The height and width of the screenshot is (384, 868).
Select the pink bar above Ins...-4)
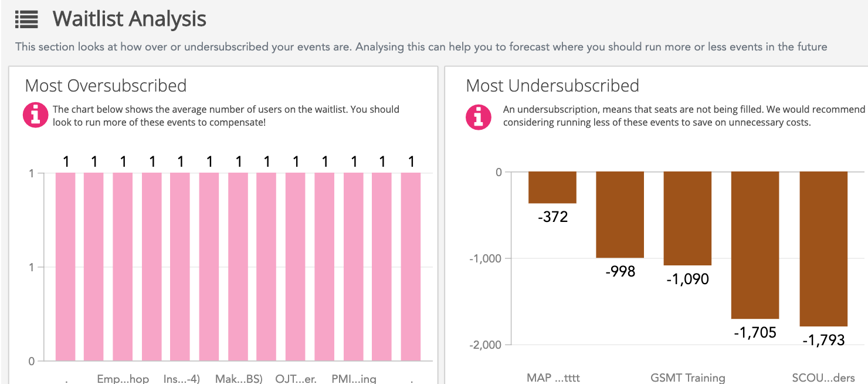(180, 266)
